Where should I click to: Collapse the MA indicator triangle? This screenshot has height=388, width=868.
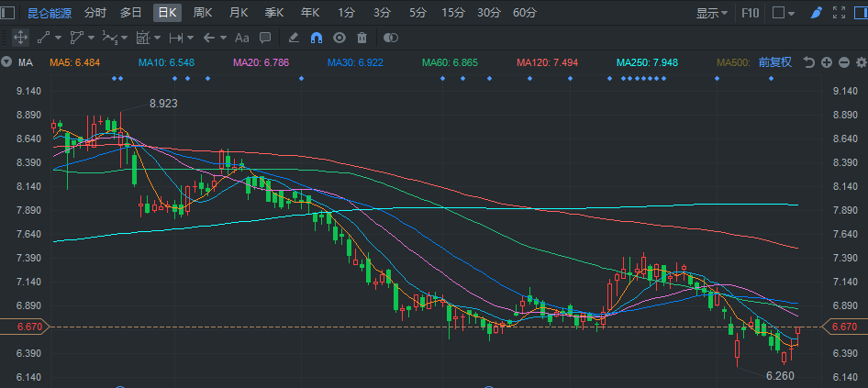6,62
